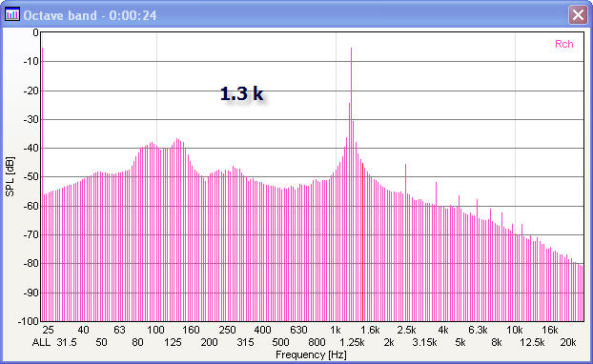Click the Octave band window icon
The image size is (593, 364).
(x=11, y=14)
